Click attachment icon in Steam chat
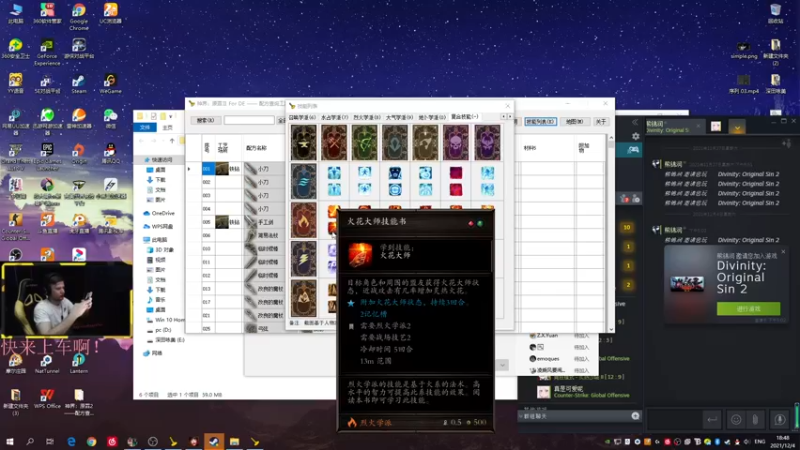The width and height of the screenshot is (800, 450). [755, 419]
